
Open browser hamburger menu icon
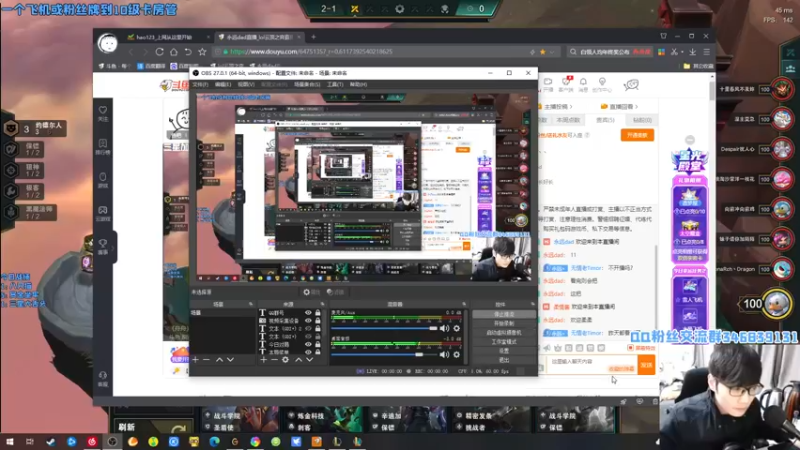[x=707, y=52]
